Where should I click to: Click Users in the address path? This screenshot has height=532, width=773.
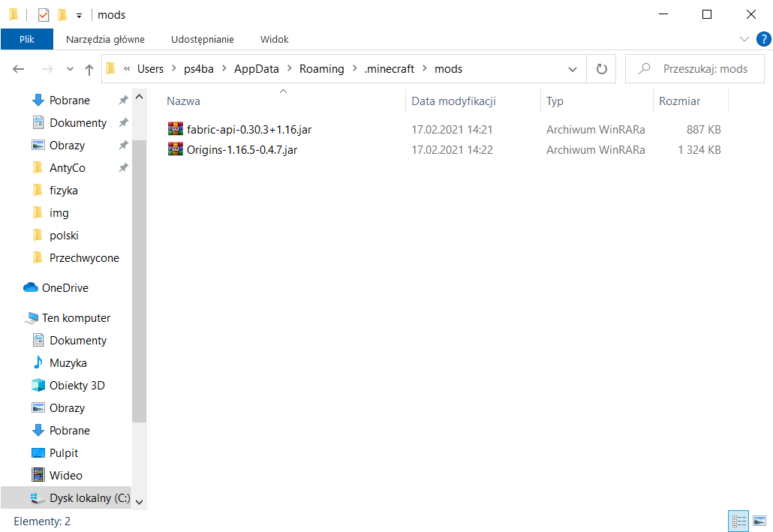coord(150,68)
